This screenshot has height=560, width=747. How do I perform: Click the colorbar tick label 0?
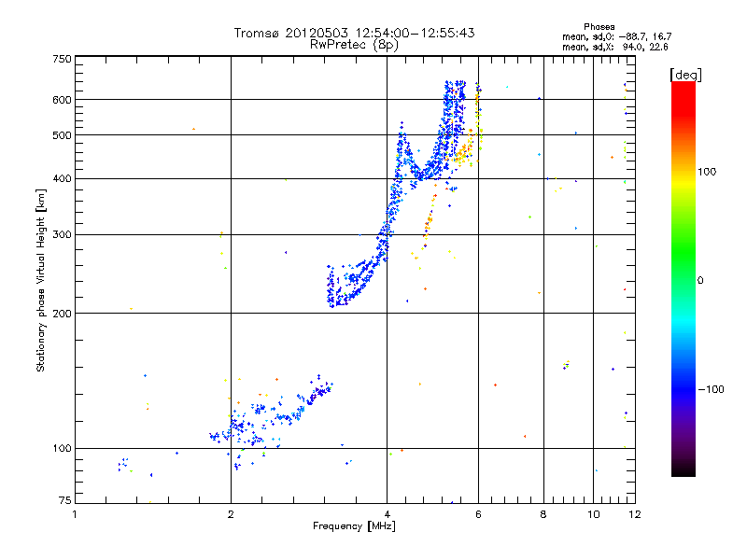click(x=699, y=281)
